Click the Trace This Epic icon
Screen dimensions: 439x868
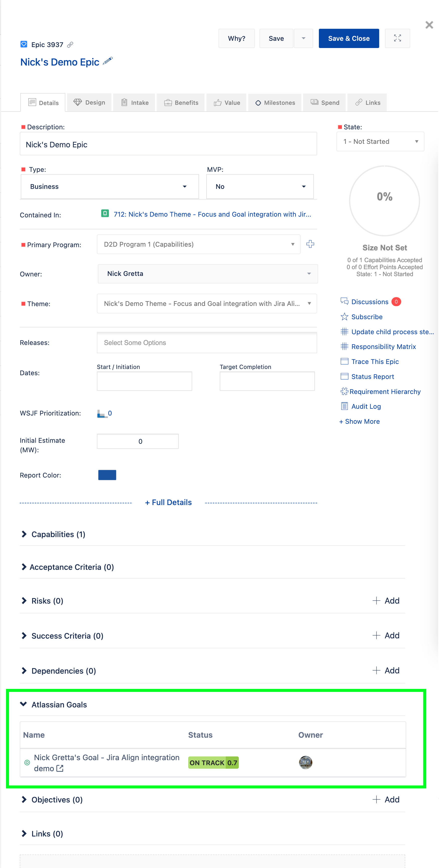tap(344, 361)
